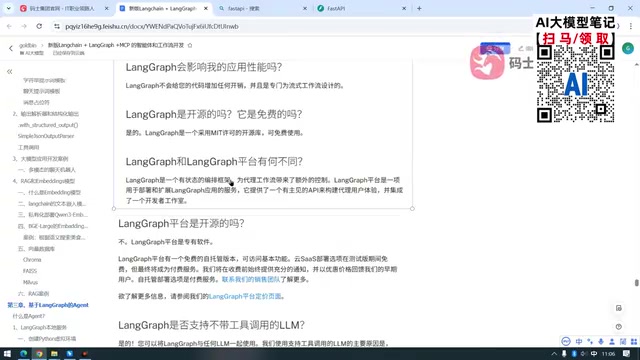Click the input method logo icon
This screenshot has width=640, height=360.
click(x=566, y=341)
